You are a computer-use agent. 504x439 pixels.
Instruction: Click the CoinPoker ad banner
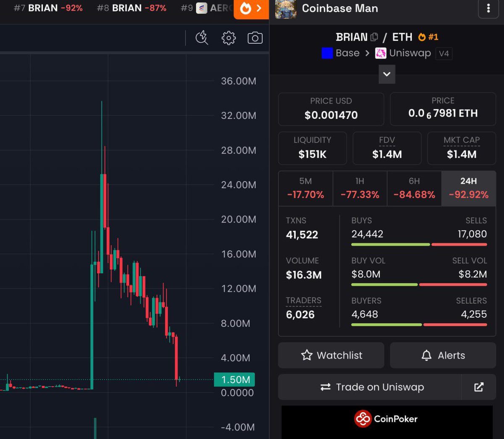(x=387, y=422)
